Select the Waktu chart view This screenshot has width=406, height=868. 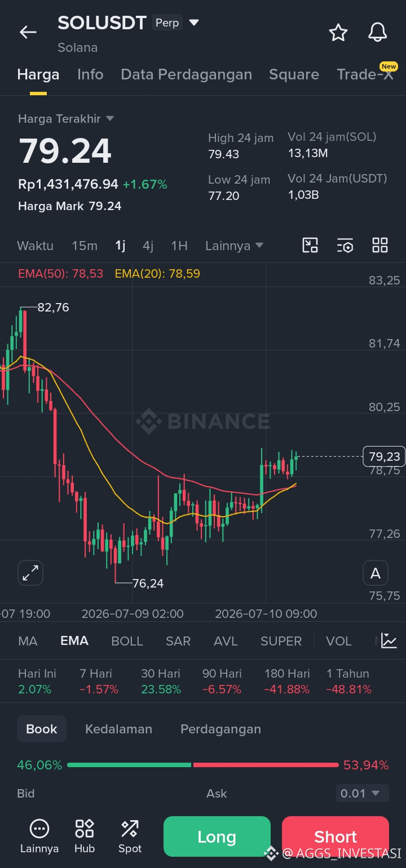coord(35,246)
